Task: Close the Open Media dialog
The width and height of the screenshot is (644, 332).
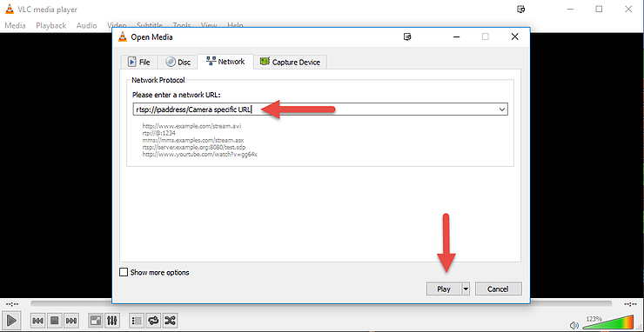Action: tap(514, 37)
